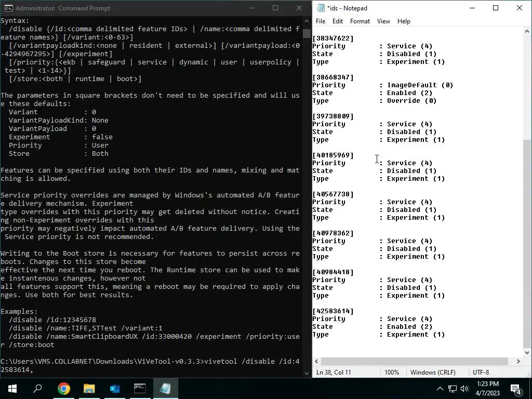Click Notepad vertical scroll up arrow
The width and height of the screenshot is (532, 399).
tap(527, 31)
